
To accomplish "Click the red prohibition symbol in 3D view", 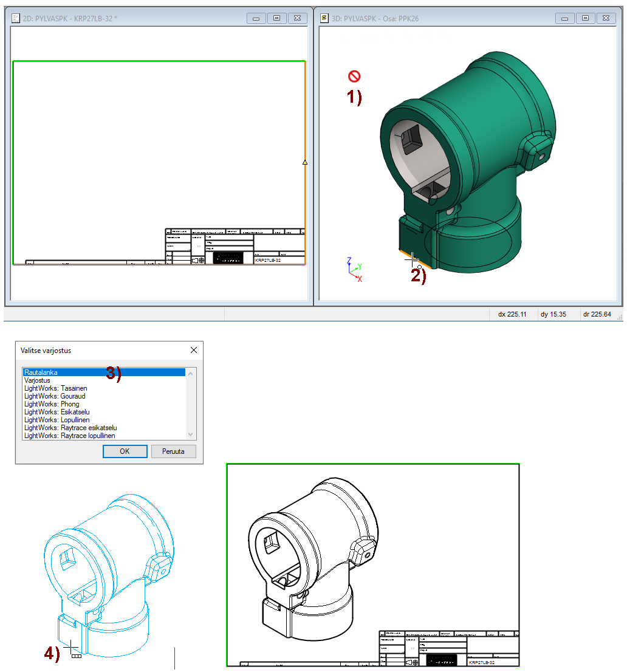I will (354, 77).
